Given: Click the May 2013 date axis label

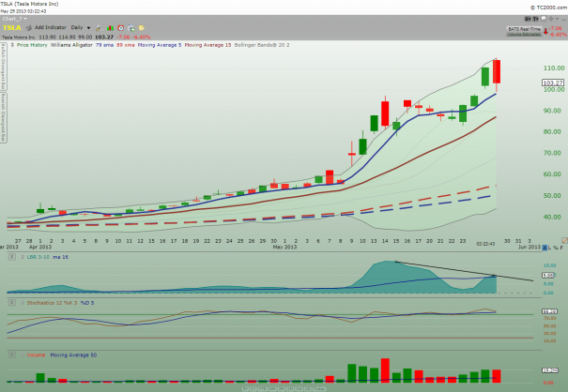Looking at the screenshot, I should point(284,247).
